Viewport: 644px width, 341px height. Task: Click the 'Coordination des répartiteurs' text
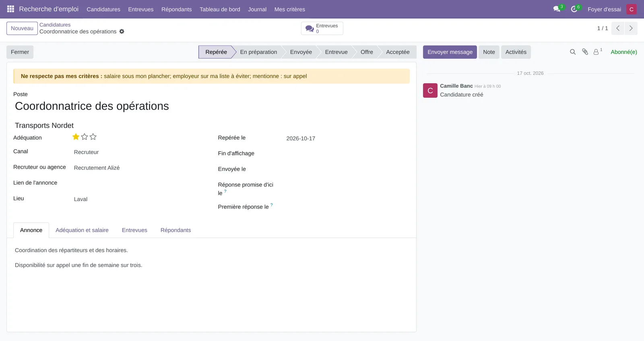[71, 250]
